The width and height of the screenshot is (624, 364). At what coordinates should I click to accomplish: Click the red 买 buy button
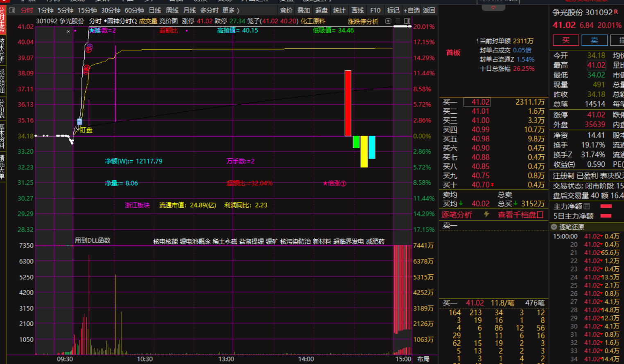tap(565, 40)
